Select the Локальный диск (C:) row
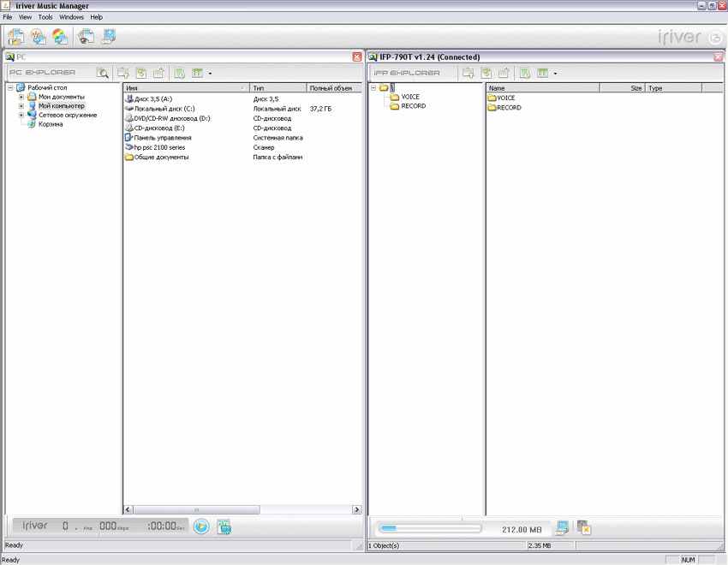The width and height of the screenshot is (728, 565). [x=242, y=109]
